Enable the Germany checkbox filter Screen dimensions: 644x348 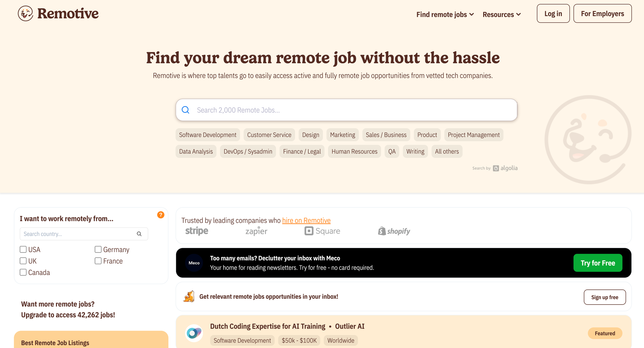click(x=98, y=250)
